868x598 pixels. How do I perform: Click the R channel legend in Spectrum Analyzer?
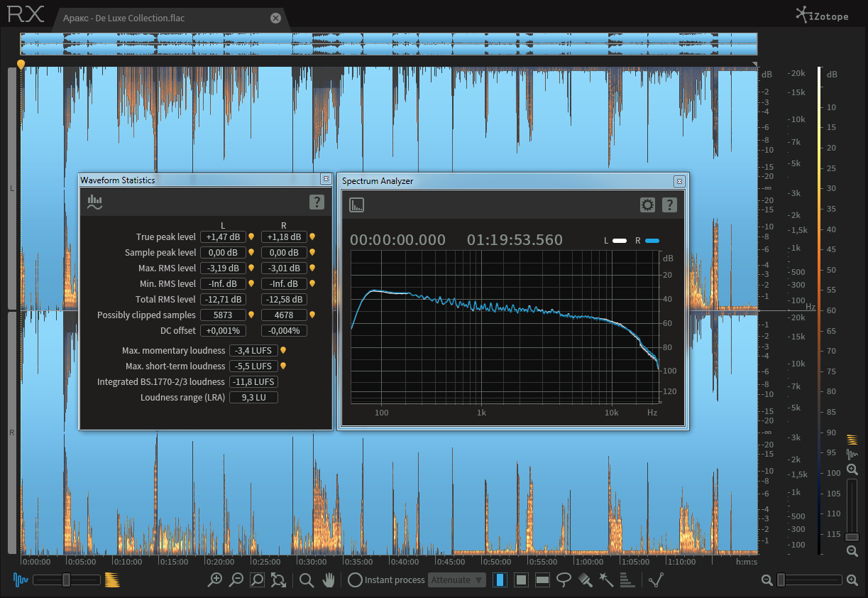pos(647,241)
